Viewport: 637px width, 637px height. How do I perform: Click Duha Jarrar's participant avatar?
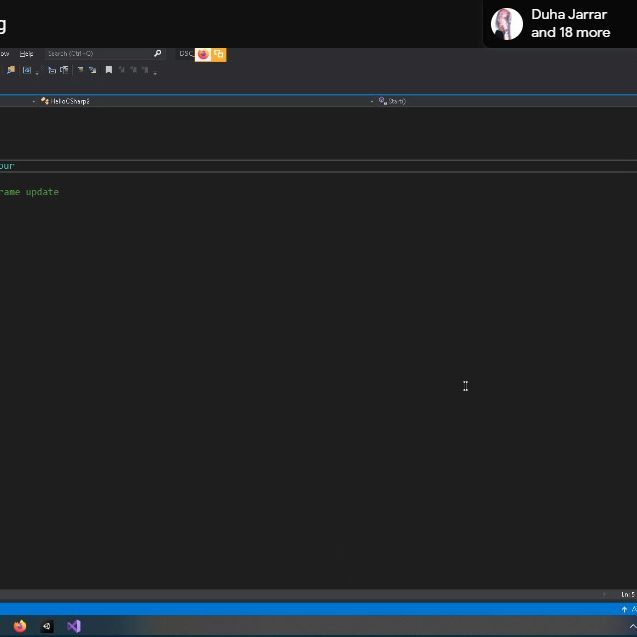(507, 24)
